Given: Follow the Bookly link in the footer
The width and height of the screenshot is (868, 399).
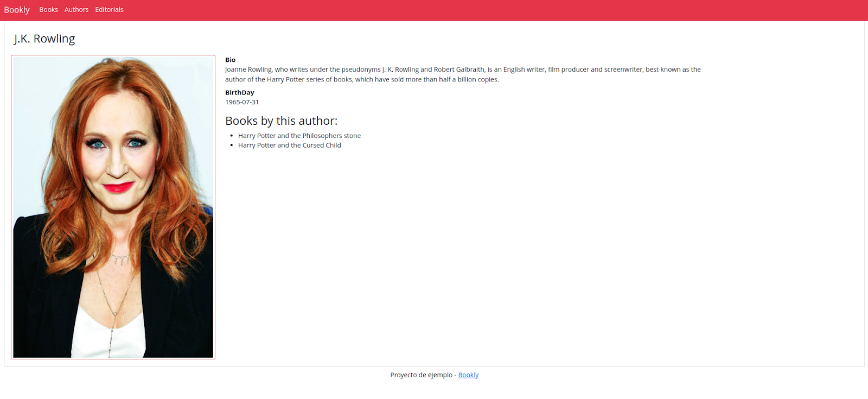Looking at the screenshot, I should pos(468,375).
